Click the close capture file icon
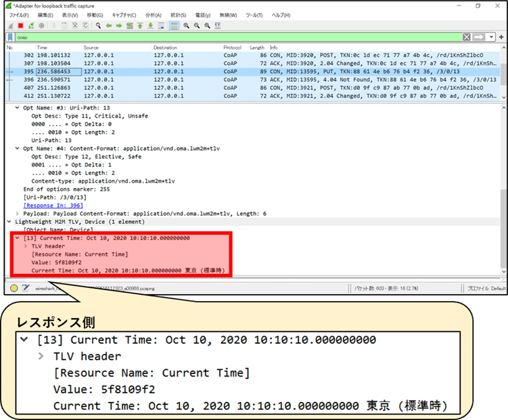This screenshot has height=420, width=508. [75, 26]
